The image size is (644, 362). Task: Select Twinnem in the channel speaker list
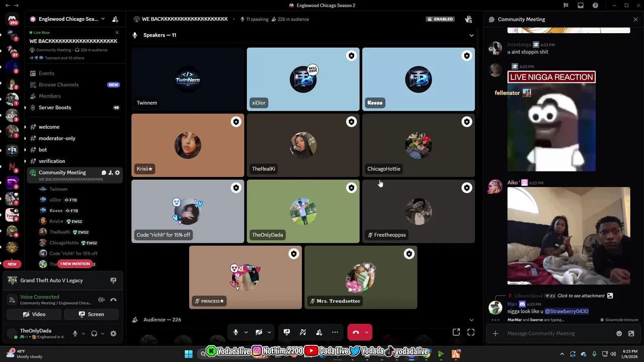pyautogui.click(x=58, y=189)
